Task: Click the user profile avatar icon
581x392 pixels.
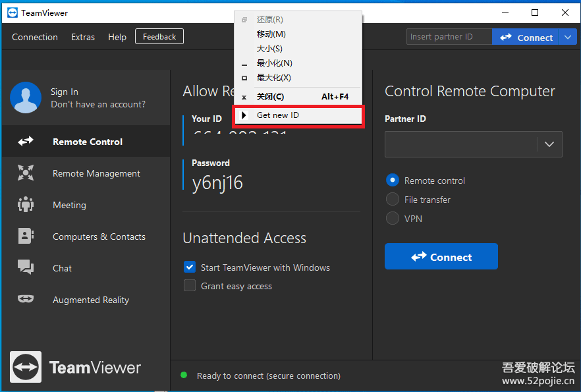Action: point(26,98)
